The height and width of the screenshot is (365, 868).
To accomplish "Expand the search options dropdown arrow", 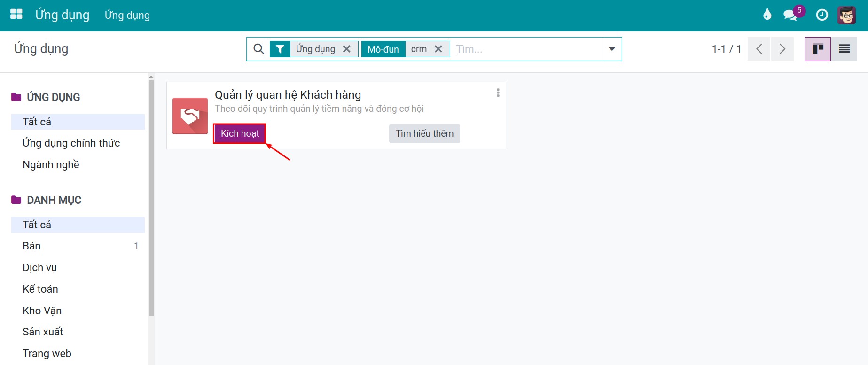I will click(612, 49).
